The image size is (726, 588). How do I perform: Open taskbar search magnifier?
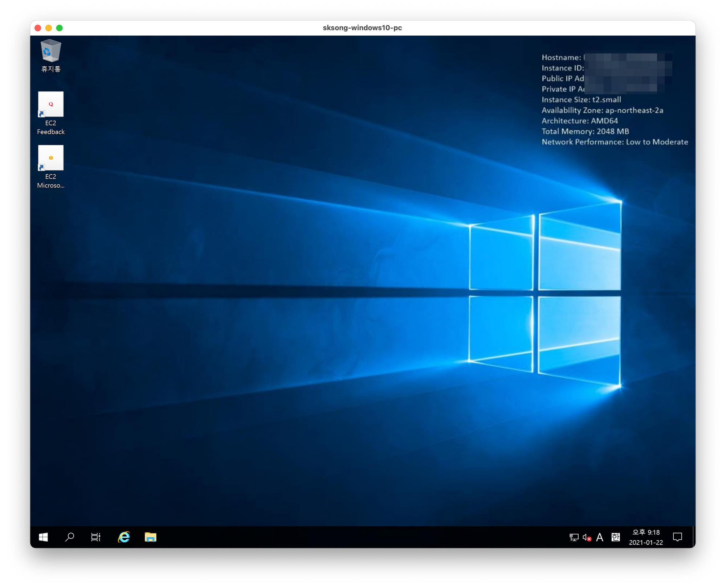click(x=70, y=537)
